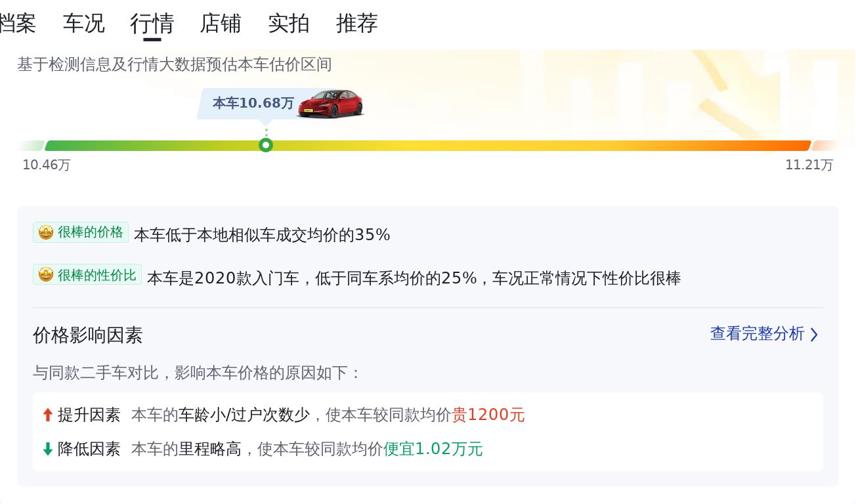Click the 本车10.68万 price bubble
The image size is (856, 504).
pos(253,103)
